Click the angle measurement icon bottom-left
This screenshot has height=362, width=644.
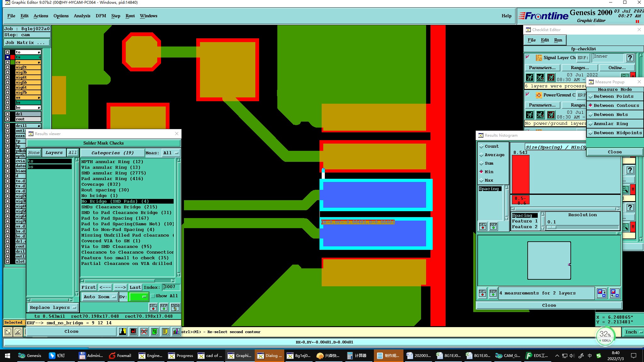tap(18, 332)
